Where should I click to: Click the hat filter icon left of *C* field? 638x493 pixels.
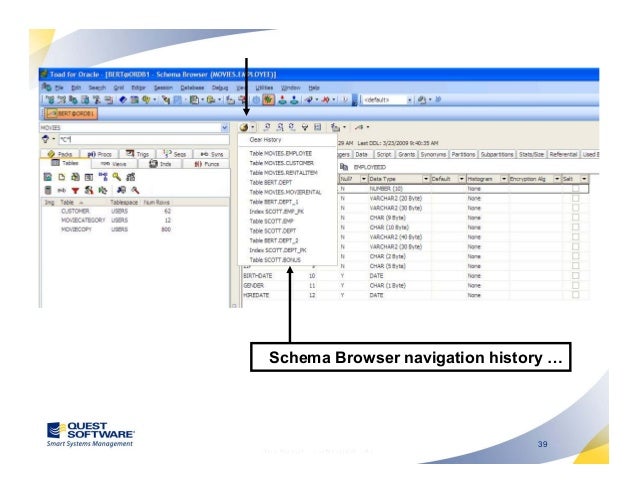[46, 140]
